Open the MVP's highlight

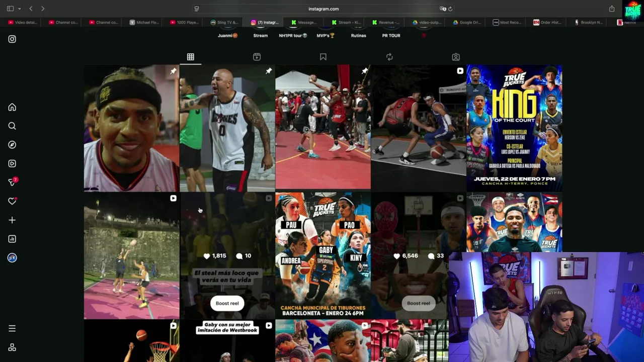click(326, 36)
